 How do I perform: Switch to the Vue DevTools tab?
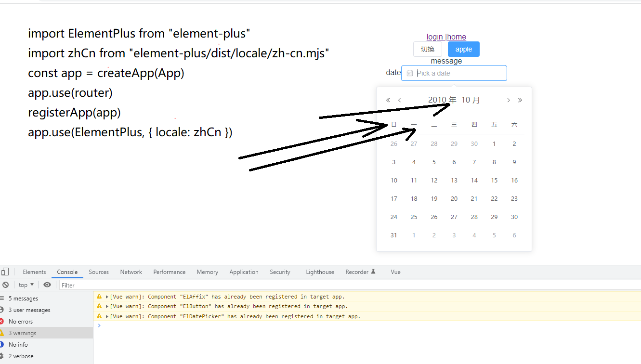(x=395, y=272)
